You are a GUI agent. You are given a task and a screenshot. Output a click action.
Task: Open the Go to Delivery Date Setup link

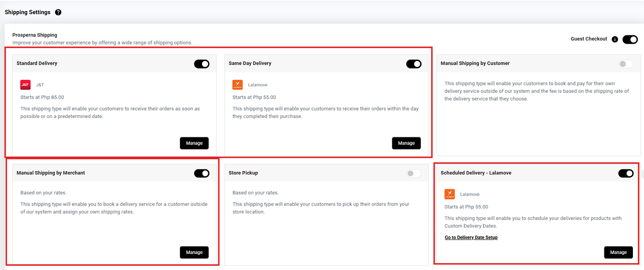[x=471, y=237]
